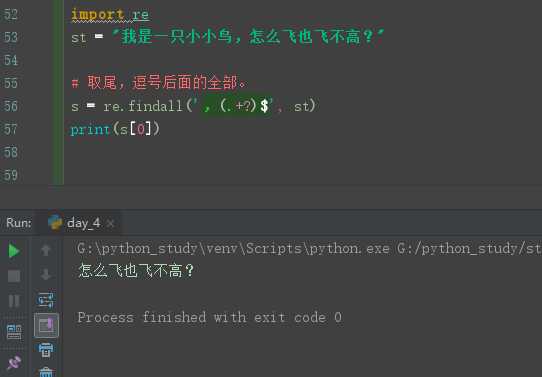Screen dimensions: 542x377
Task: Click the up arrow in Run toolbar
Action: [46, 250]
